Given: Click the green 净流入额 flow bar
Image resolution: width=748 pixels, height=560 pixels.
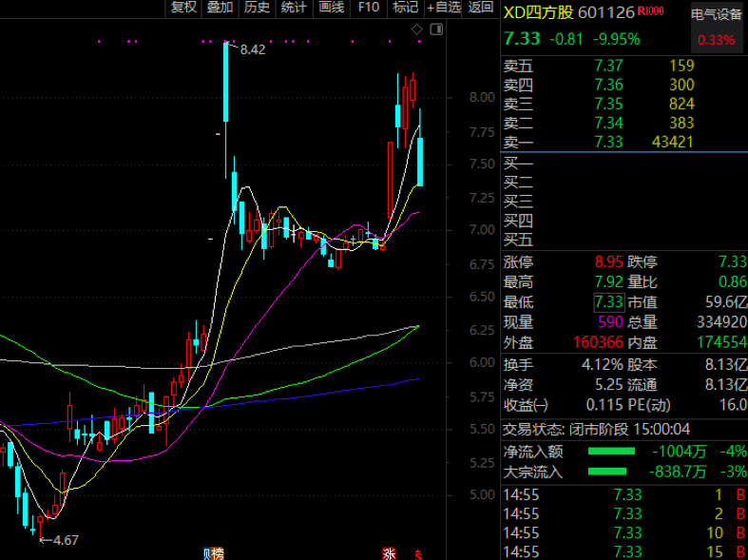Looking at the screenshot, I should [611, 452].
